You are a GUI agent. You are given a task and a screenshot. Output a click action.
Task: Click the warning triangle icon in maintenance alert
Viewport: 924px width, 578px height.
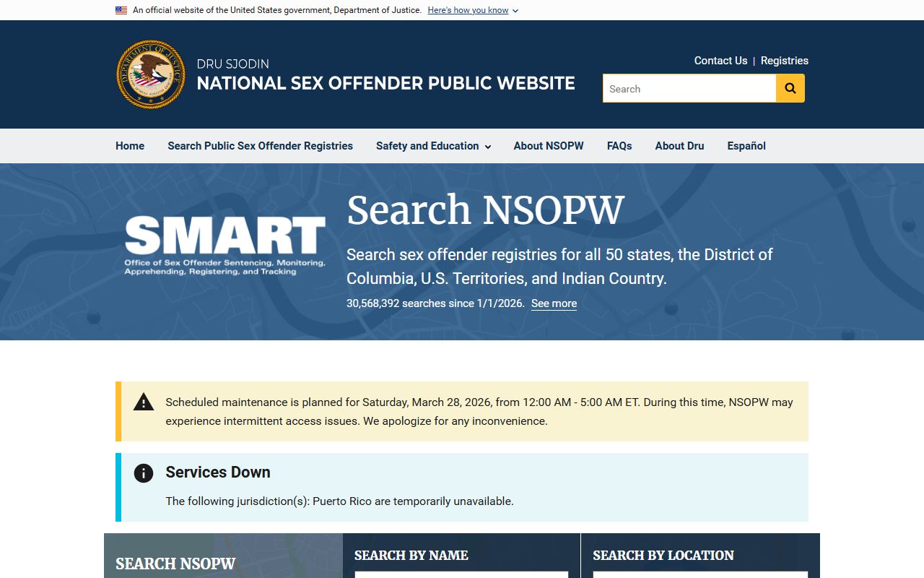(x=144, y=402)
